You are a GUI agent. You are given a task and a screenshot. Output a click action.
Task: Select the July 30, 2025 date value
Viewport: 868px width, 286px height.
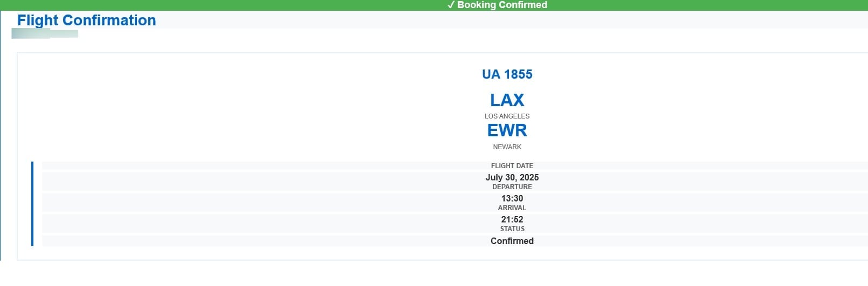tap(512, 177)
